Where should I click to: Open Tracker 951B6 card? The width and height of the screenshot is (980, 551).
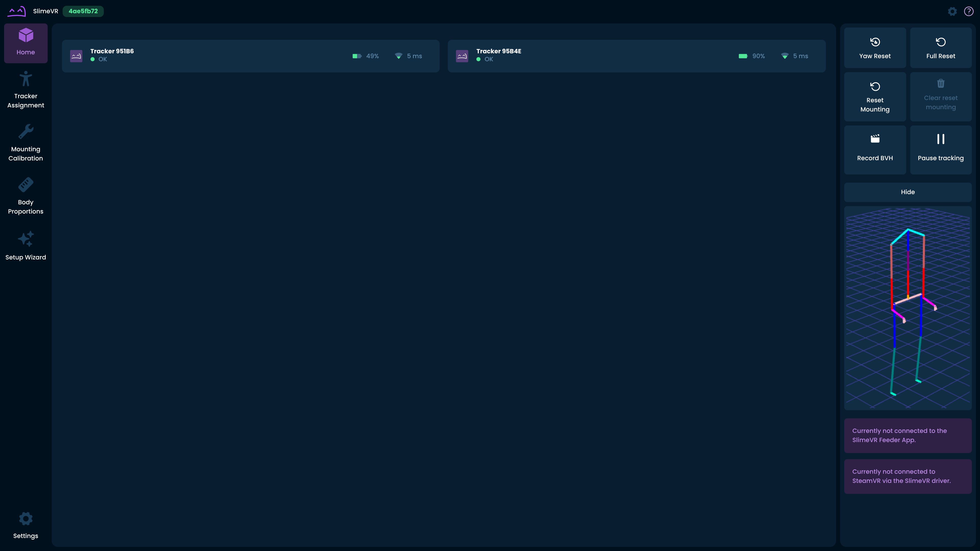(250, 56)
